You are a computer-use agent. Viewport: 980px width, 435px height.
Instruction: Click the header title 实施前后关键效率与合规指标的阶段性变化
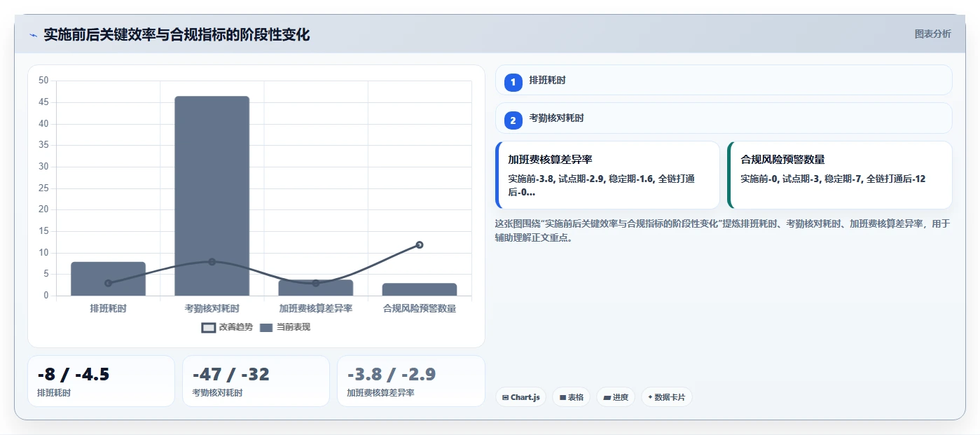pos(177,34)
